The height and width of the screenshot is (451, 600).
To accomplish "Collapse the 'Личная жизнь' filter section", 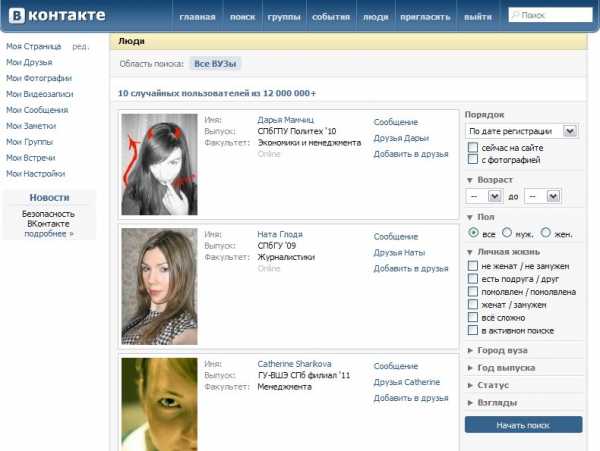I will 470,252.
